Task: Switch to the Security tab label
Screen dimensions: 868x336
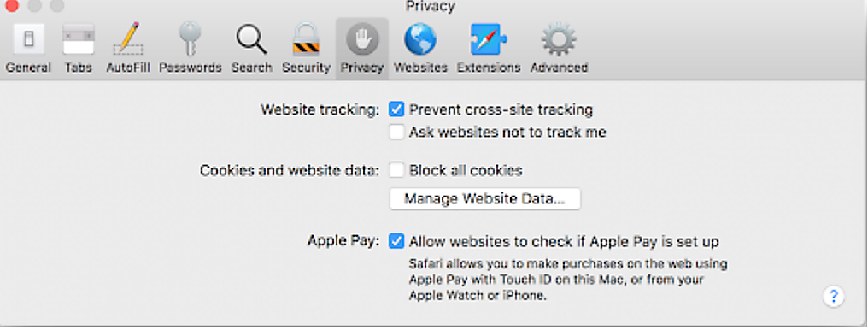Action: 306,68
